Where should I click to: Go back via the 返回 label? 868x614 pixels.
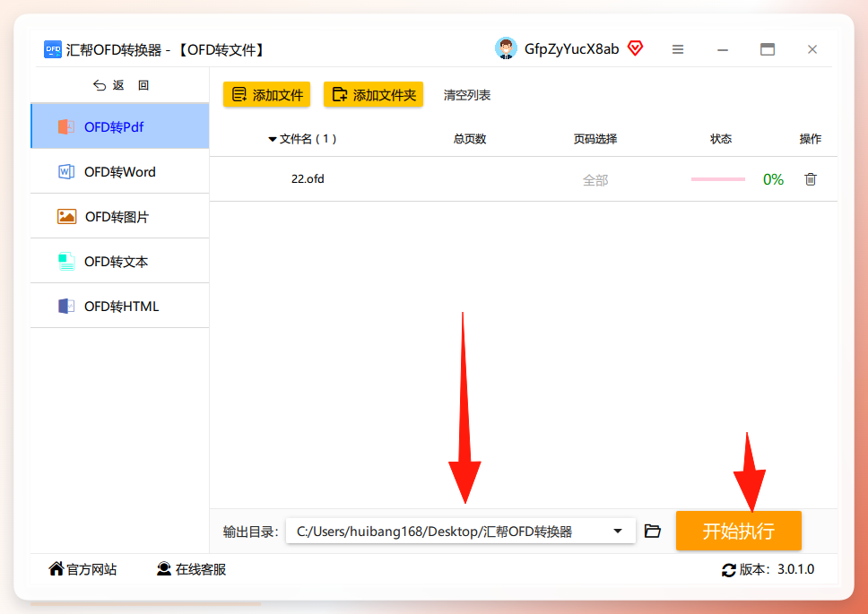pyautogui.click(x=131, y=85)
